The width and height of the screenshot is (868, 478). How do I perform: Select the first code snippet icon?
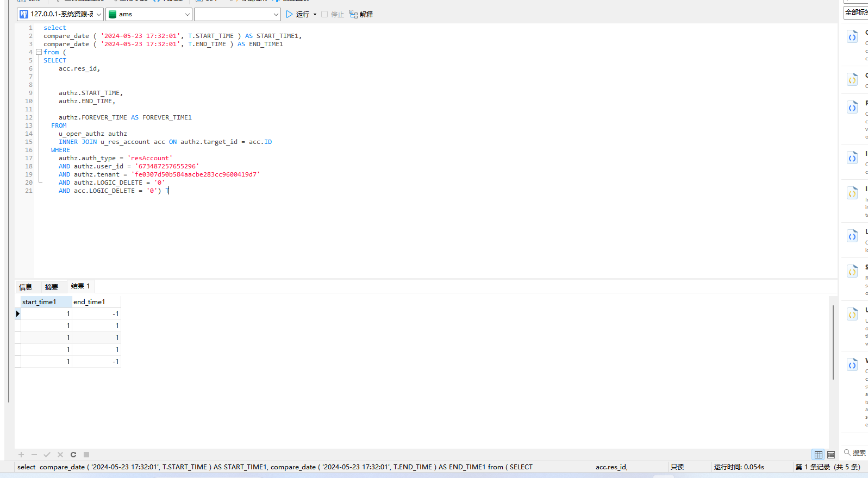(x=852, y=37)
